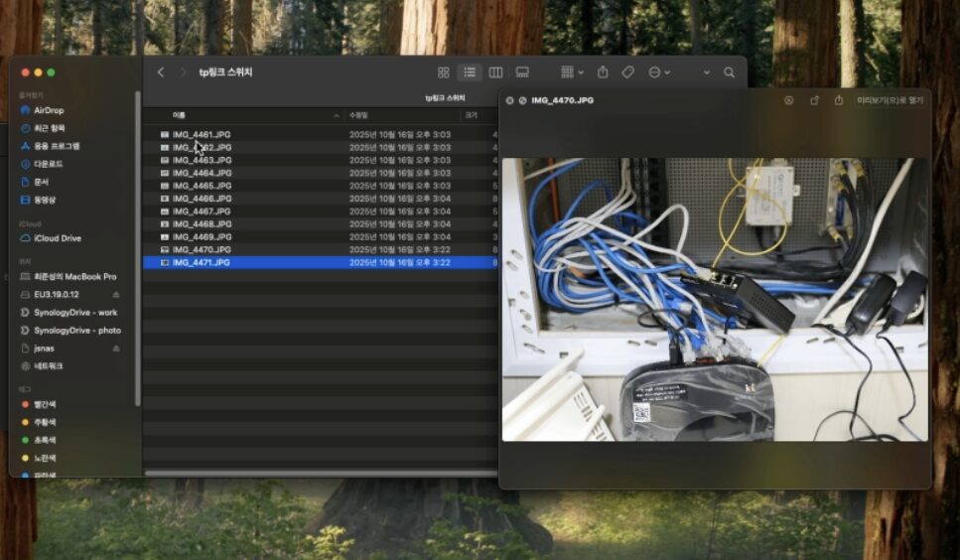Rotate the image in Quick Look preview

pyautogui.click(x=814, y=100)
